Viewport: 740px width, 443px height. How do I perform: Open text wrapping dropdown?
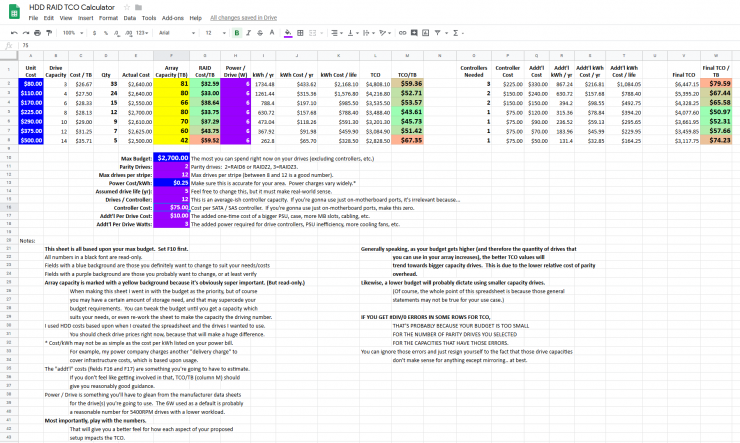click(368, 33)
